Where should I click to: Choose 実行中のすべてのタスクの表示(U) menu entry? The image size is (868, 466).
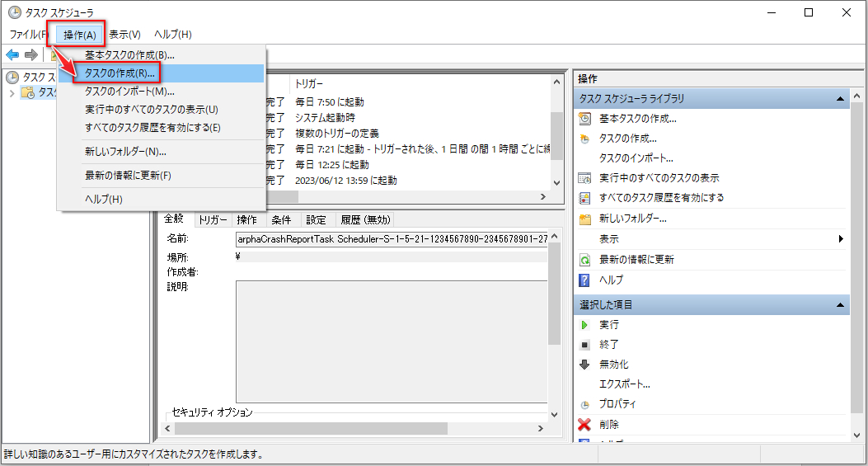pyautogui.click(x=161, y=110)
